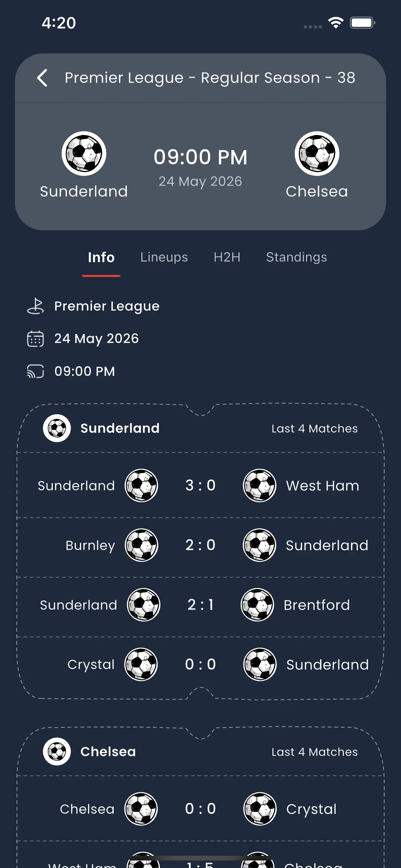Tap Burnley's team badge
Image resolution: width=401 pixels, height=868 pixels.
(x=141, y=545)
